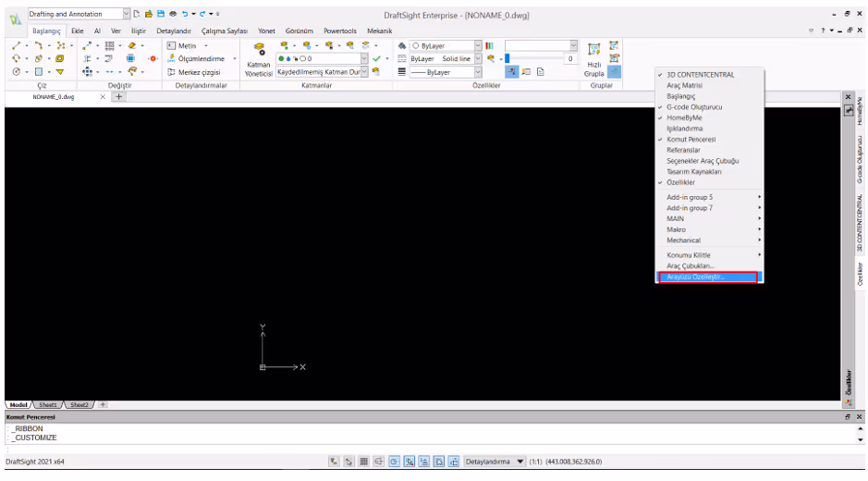Click the Erase tool in Değiştir group
The width and height of the screenshot is (868, 481).
132,45
